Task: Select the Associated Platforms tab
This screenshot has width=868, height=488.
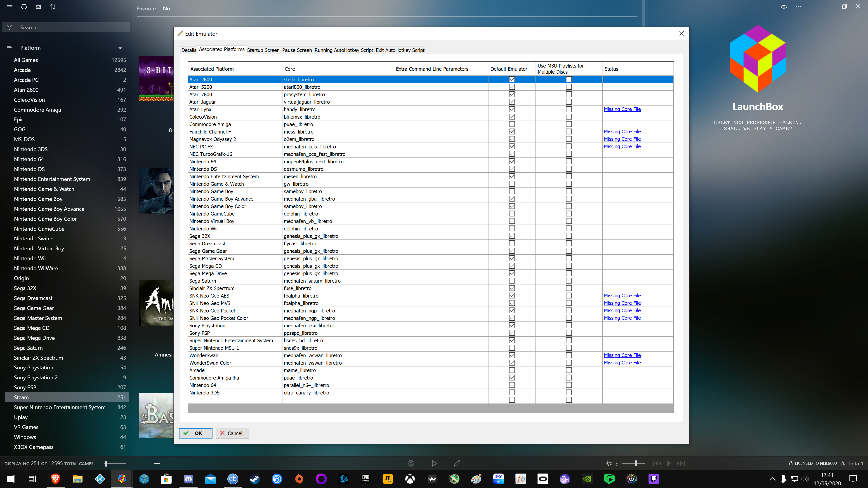Action: pyautogui.click(x=222, y=49)
